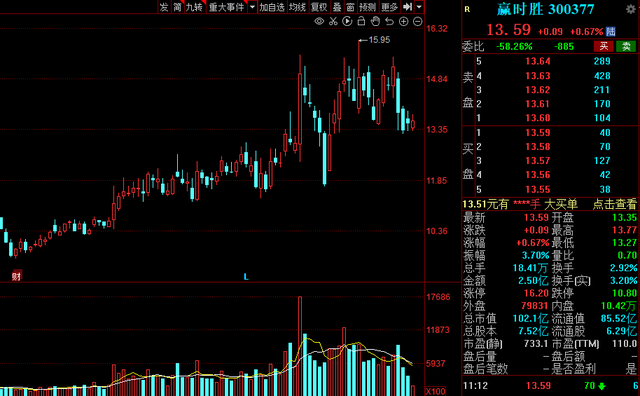
Task: Click the 17686 volume axis label
Action: [x=438, y=297]
